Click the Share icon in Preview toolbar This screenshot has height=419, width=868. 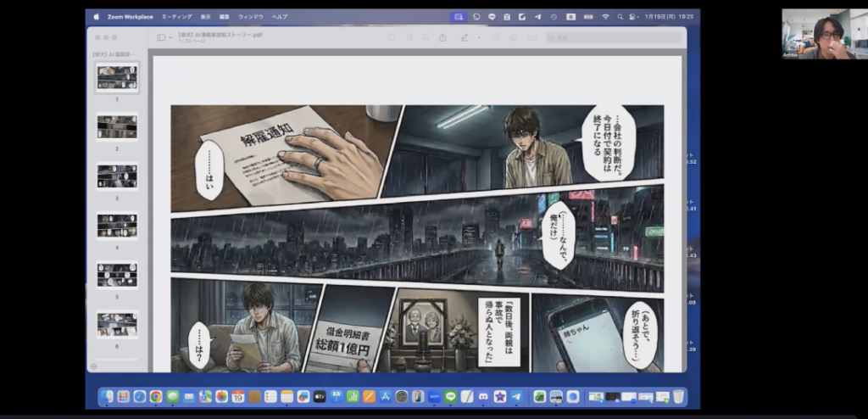(442, 37)
